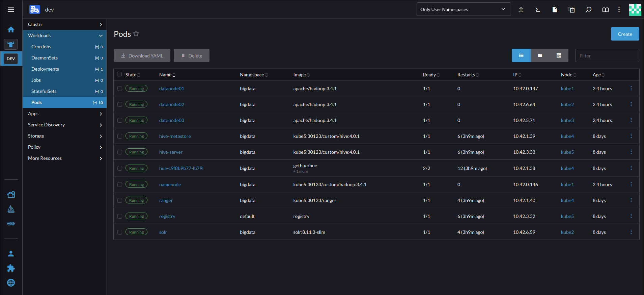This screenshot has height=295, width=644.
Task: Click the Delete button
Action: [x=192, y=55]
